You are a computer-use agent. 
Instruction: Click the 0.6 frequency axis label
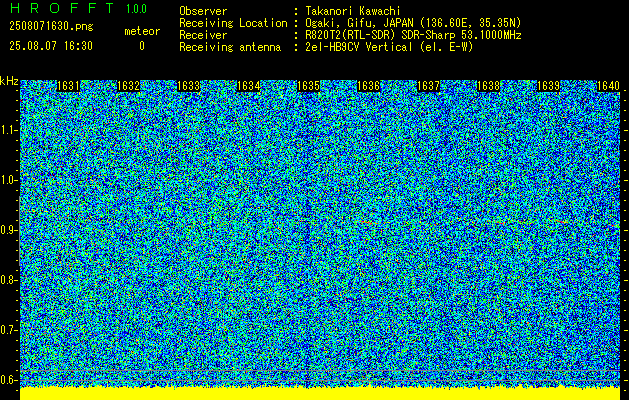click(x=8, y=380)
